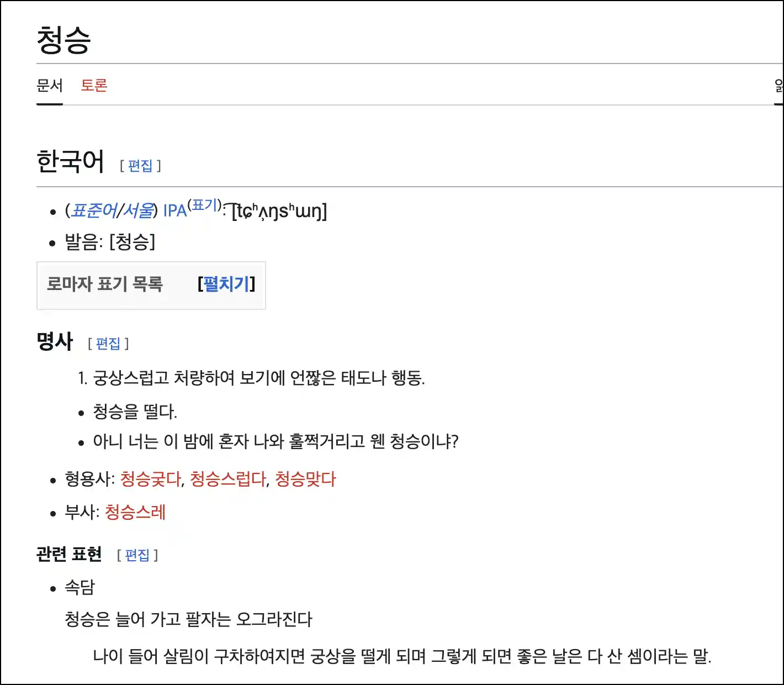Screen dimensions: 784x685
Task: Click the 한국어 section heading
Action: [70, 161]
